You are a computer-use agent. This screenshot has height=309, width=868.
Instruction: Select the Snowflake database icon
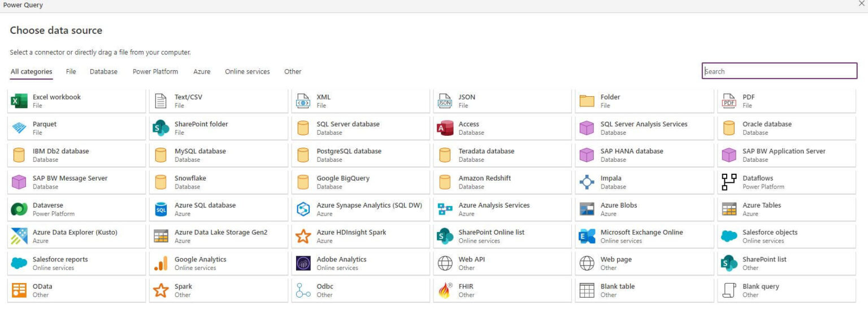coord(161,182)
